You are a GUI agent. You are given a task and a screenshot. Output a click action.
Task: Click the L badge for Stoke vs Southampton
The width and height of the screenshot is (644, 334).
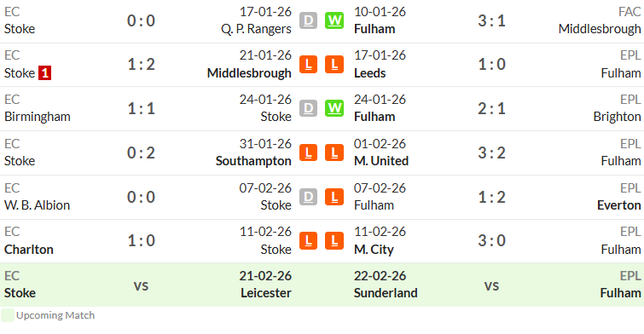pos(309,153)
